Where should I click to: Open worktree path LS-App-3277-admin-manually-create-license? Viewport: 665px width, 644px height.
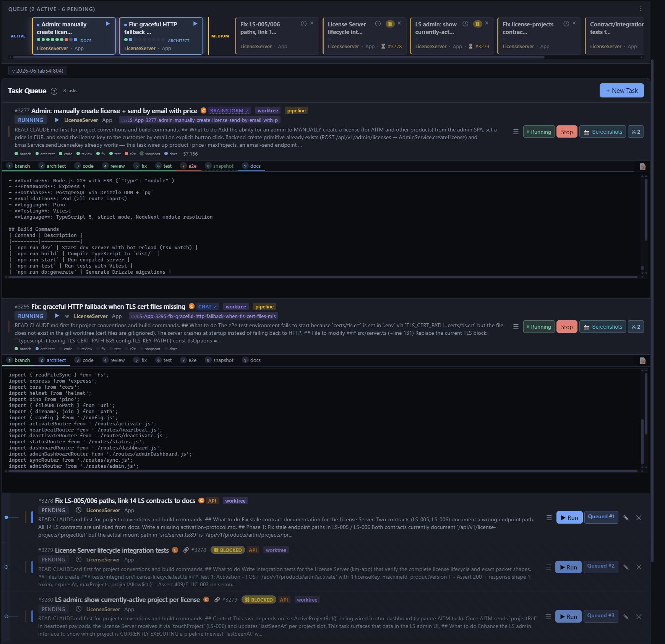tap(199, 120)
